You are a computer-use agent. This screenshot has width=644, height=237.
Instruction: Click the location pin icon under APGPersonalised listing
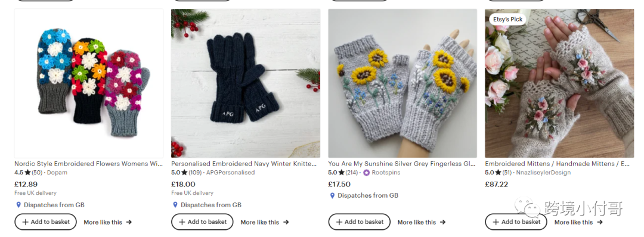[175, 205]
